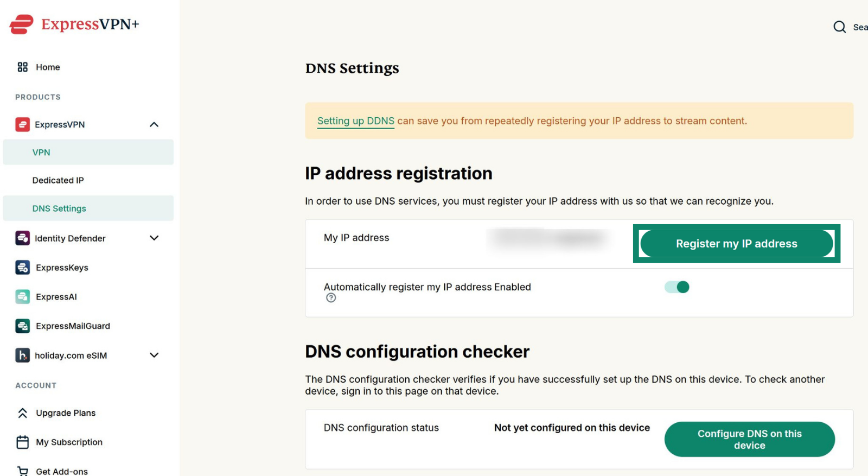Click the Home grid icon
The image size is (868, 476).
[22, 67]
